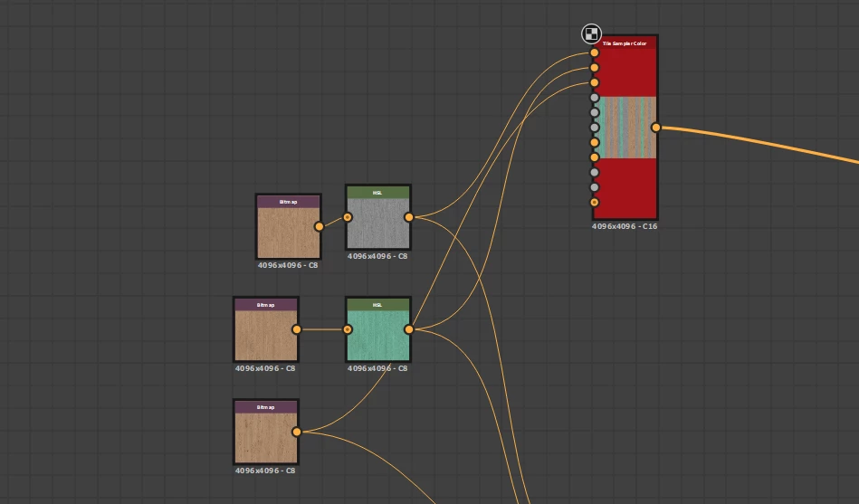Select the Tile Sampler Color node title
Screen dimensions: 859x504
(625, 43)
